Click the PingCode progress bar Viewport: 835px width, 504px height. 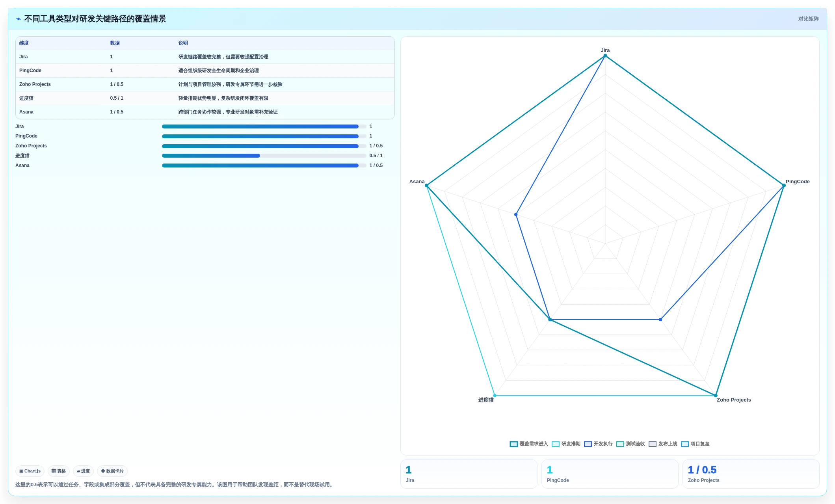264,136
